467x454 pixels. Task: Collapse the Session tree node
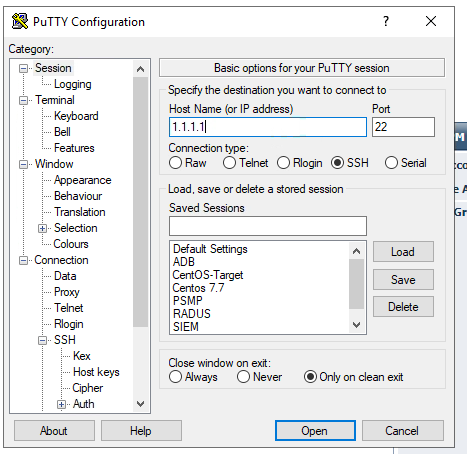pos(23,68)
